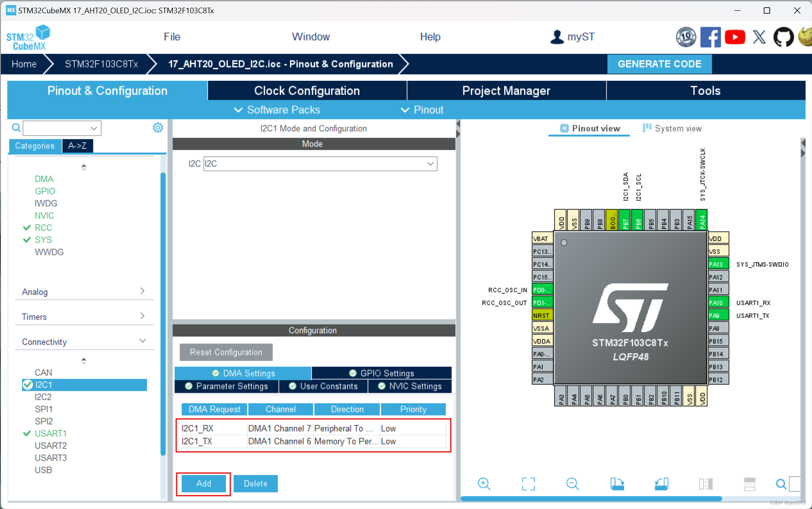Open the STM32CubeMX logo home
This screenshot has width=812, height=509.
click(x=28, y=38)
